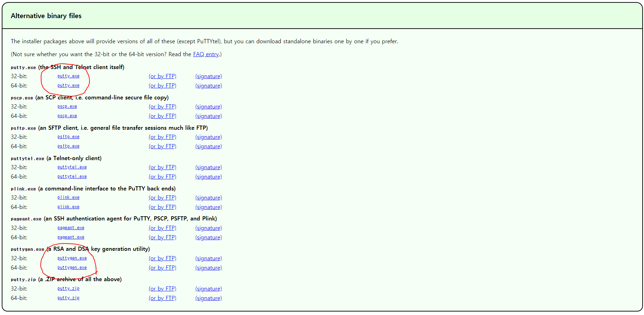Click the pageant.exe section heading text
The height and width of the screenshot is (315, 644).
point(114,219)
